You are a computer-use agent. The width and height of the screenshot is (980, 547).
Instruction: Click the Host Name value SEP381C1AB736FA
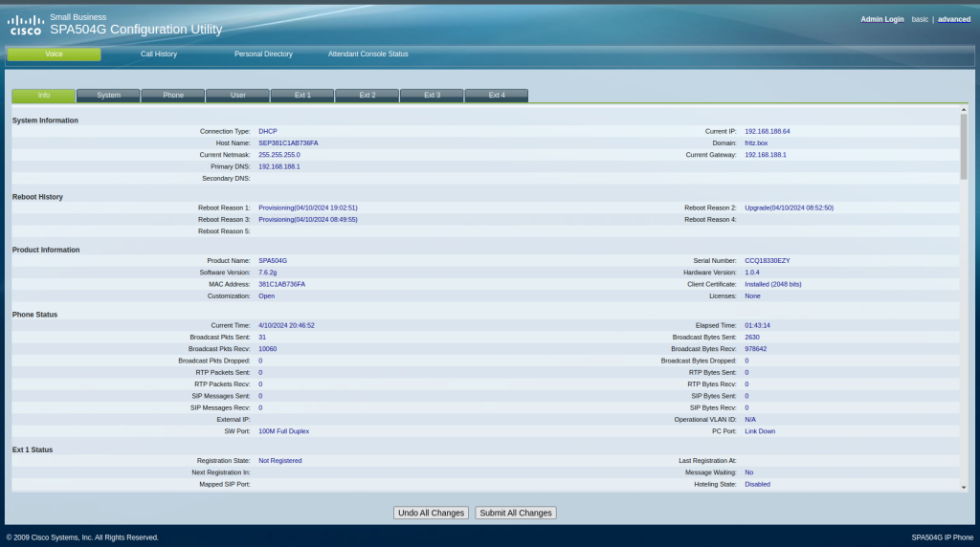click(288, 143)
